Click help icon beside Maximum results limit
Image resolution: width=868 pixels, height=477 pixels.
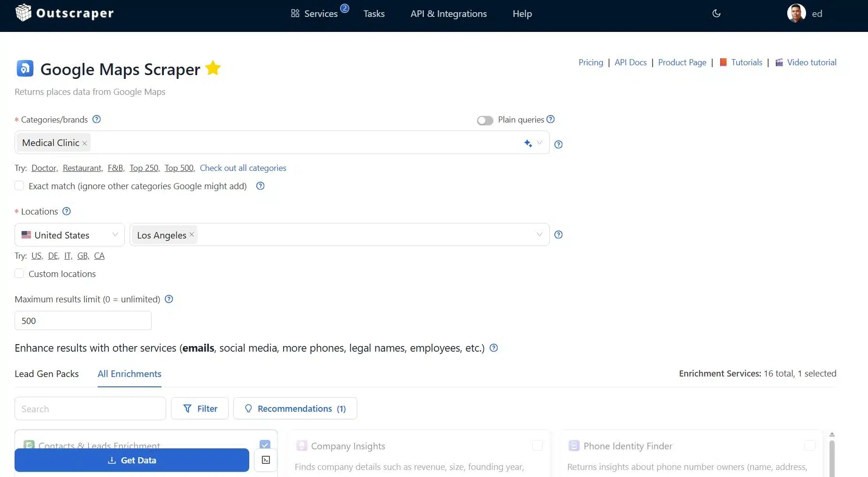tap(169, 299)
